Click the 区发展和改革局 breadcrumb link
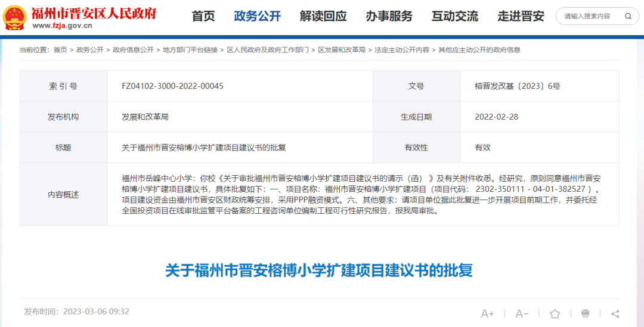This screenshot has height=327, width=644. (x=342, y=50)
